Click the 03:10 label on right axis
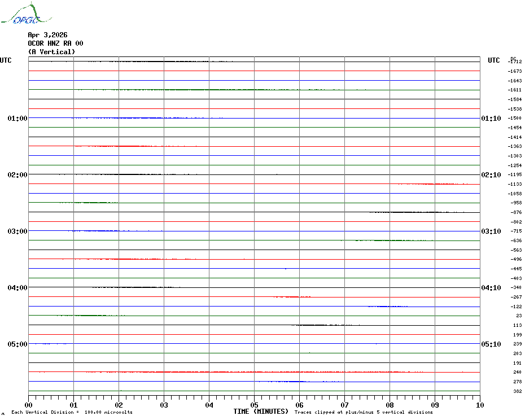The height and width of the screenshot is (420, 525). (x=491, y=231)
